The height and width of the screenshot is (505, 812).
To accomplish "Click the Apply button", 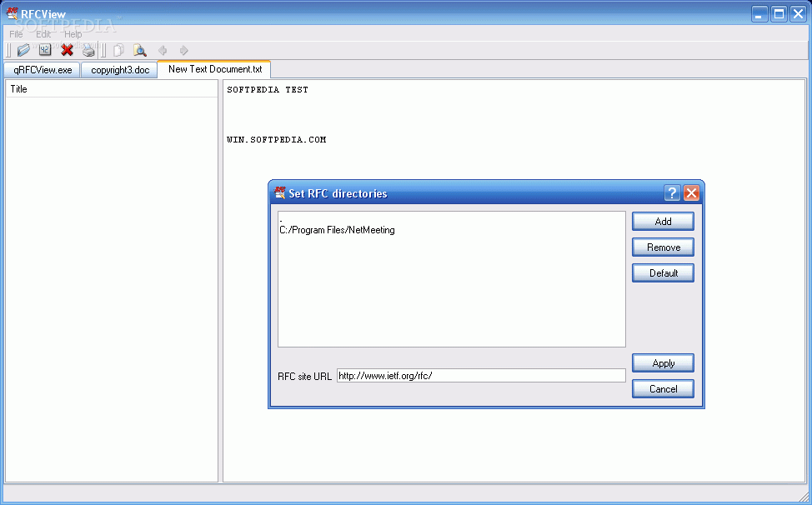I will click(663, 363).
